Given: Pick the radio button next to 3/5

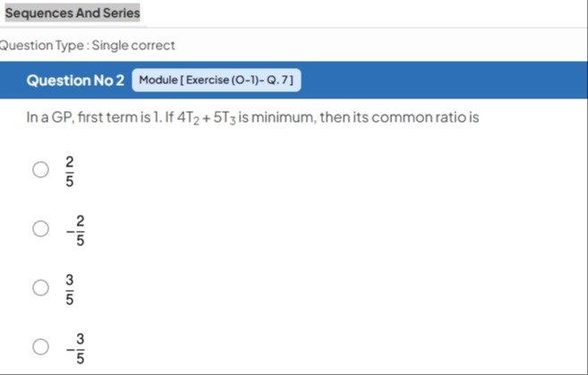Looking at the screenshot, I should tap(40, 287).
